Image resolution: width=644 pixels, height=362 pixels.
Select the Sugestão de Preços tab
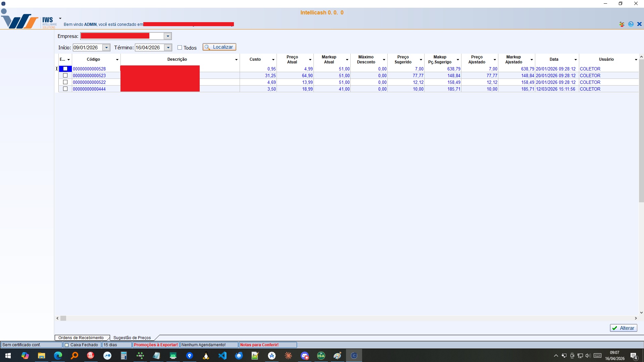tap(132, 338)
